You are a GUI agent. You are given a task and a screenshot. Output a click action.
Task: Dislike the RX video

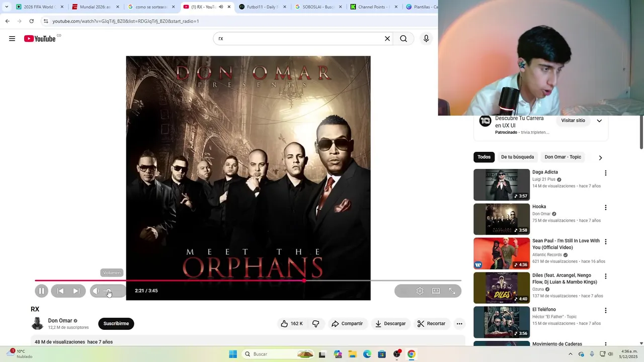[x=316, y=324]
